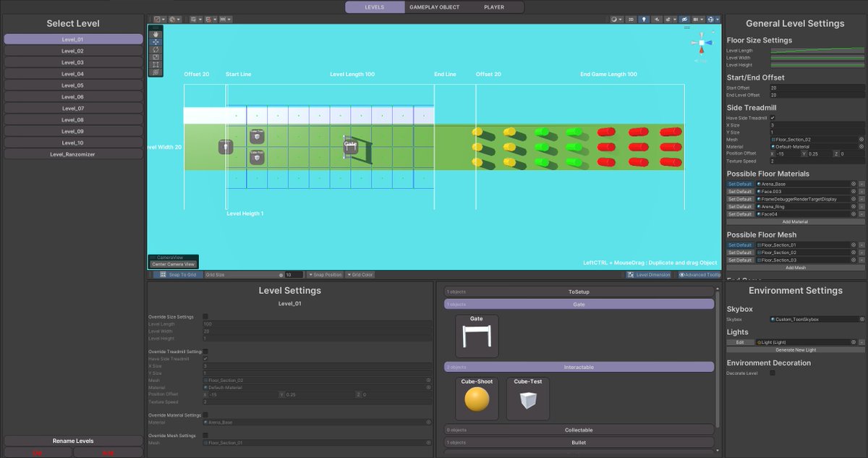Viewport: 868px width, 458px height.
Task: Open object picker for Treadmill Mesh field
Action: 861,139
